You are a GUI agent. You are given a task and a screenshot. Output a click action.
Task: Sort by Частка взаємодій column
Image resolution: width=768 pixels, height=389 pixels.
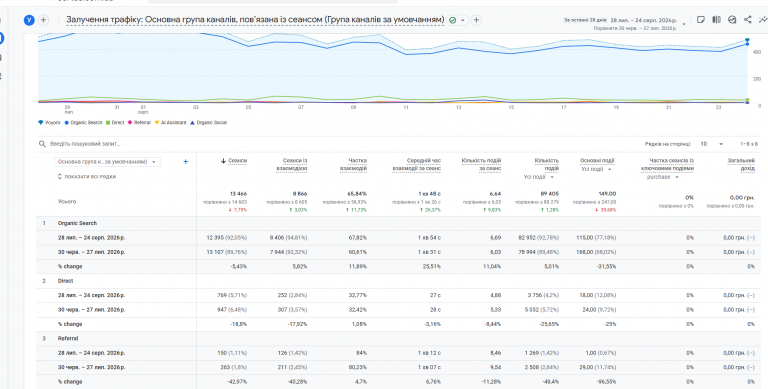point(353,165)
